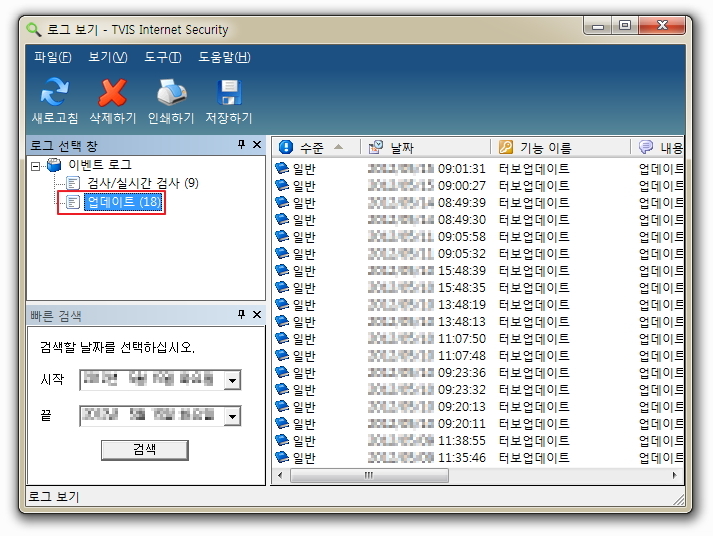Click the 새로고침 refresh icon
Screen dimensions: 713x536
pyautogui.click(x=54, y=94)
